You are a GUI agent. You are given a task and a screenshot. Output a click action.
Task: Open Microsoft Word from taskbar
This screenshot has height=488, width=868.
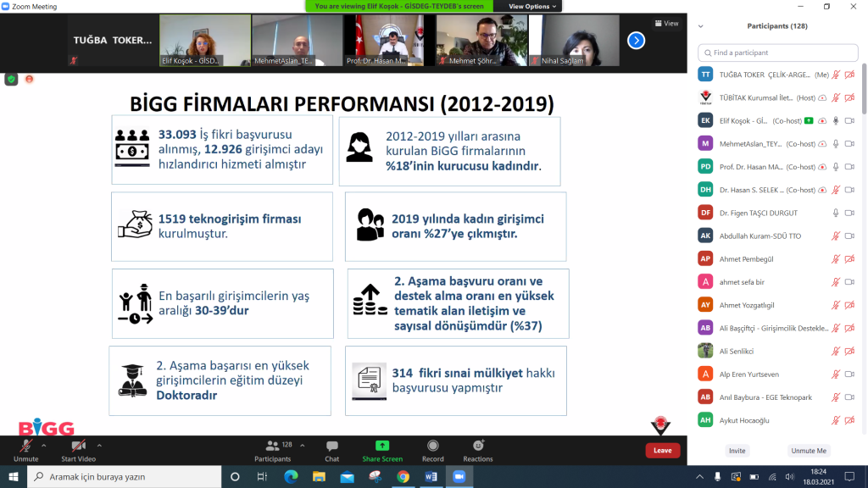pyautogui.click(x=431, y=478)
